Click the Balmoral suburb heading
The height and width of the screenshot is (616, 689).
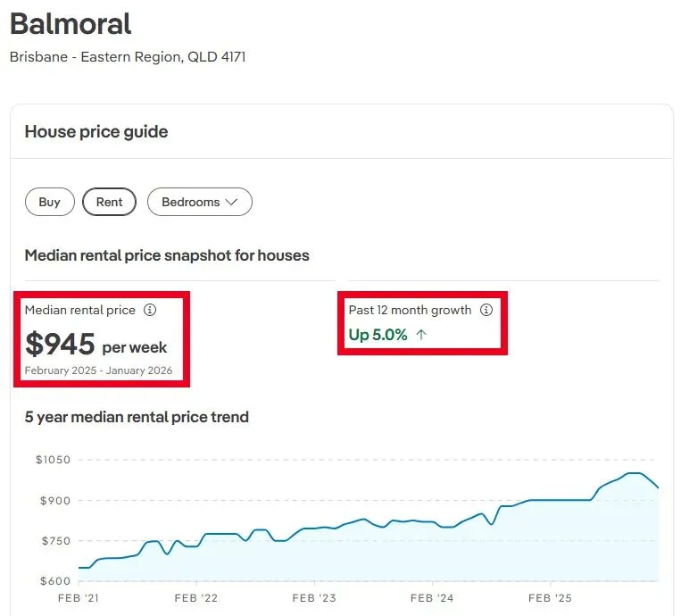point(71,24)
